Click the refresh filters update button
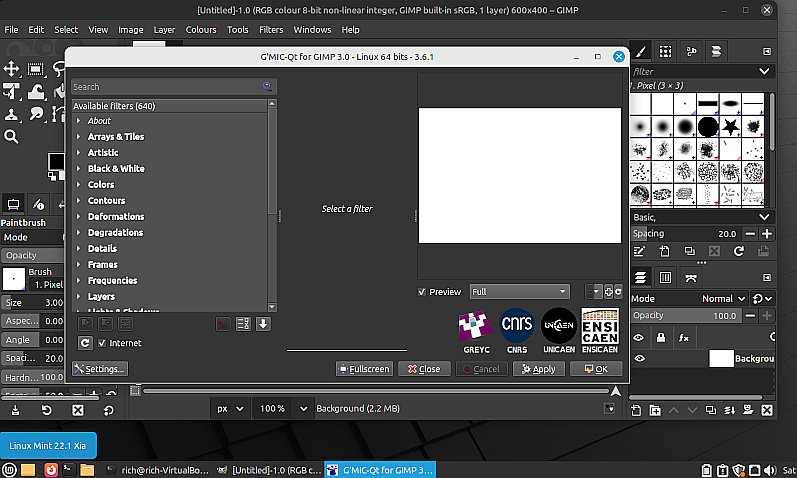The image size is (797, 478). [85, 343]
